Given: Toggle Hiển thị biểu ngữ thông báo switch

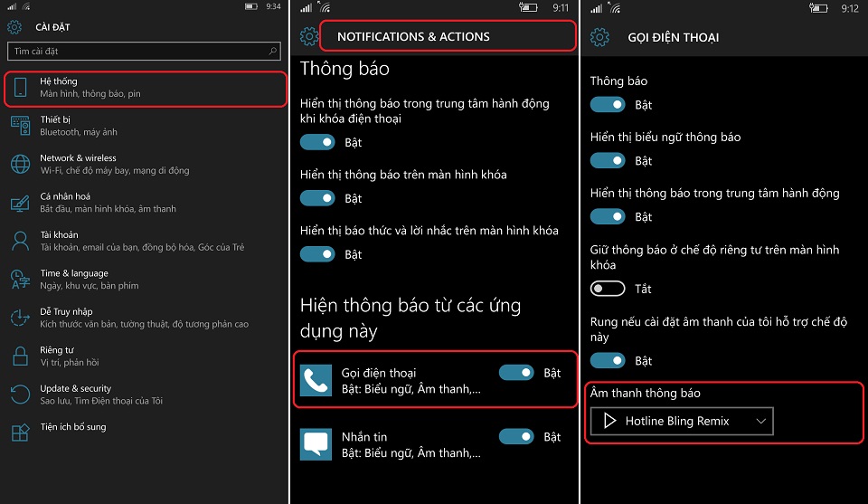Looking at the screenshot, I should pyautogui.click(x=608, y=161).
